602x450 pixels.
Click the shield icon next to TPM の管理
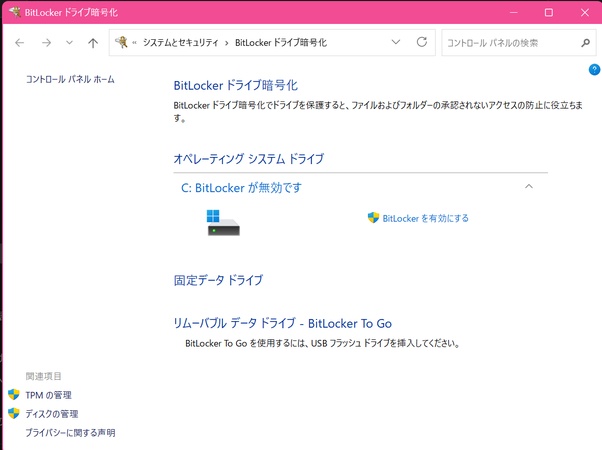[14, 394]
